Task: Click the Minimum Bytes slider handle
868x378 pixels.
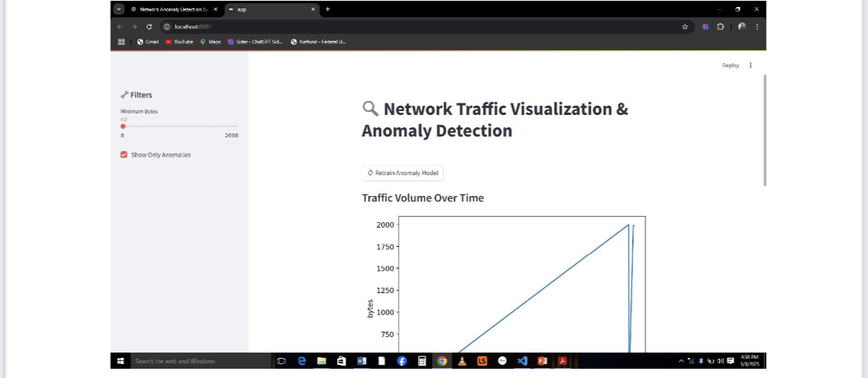Action: 123,126
